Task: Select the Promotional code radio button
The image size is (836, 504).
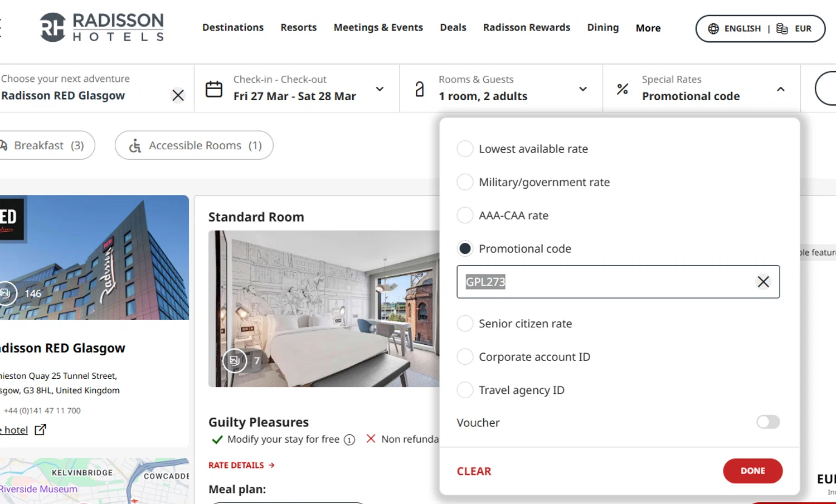Action: click(x=465, y=248)
